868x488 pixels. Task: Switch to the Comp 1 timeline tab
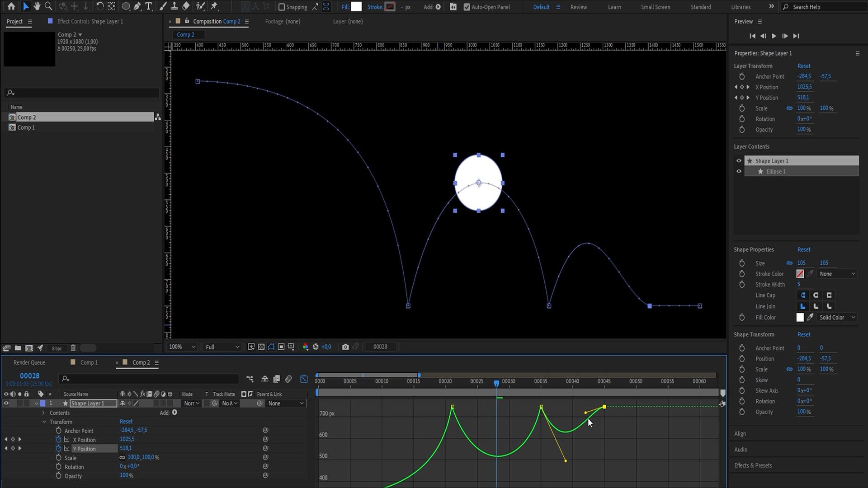[89, 362]
